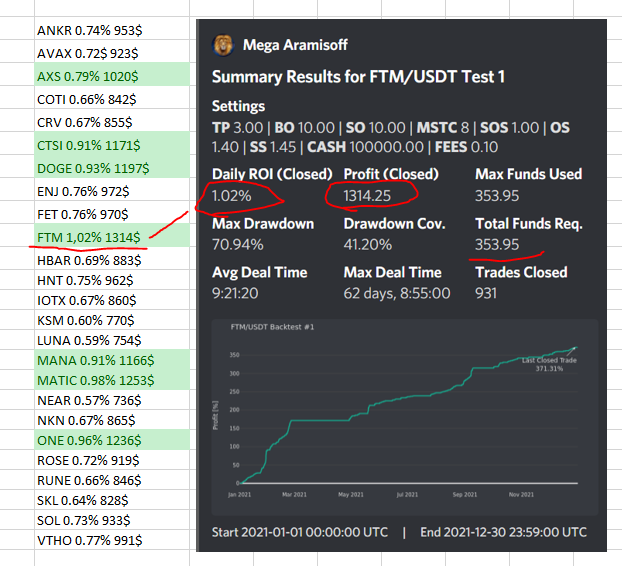Select the AXS 0.79% 1020$ cell

(x=112, y=76)
